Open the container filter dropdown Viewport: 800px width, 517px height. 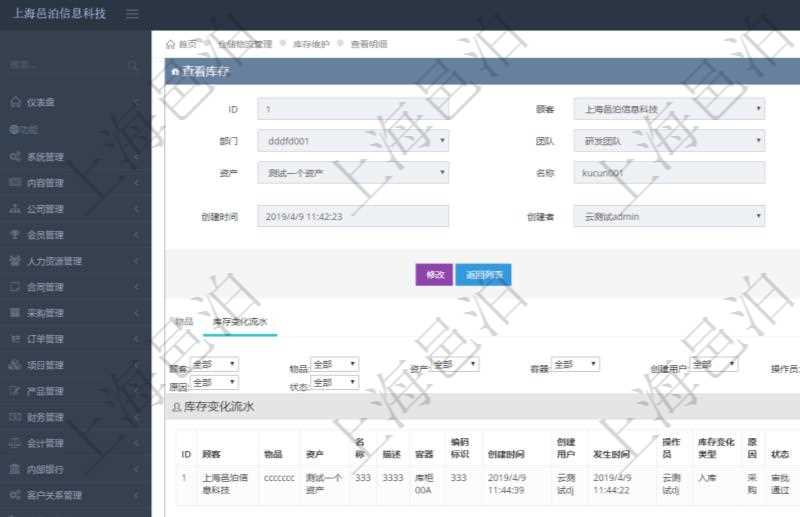(575, 365)
